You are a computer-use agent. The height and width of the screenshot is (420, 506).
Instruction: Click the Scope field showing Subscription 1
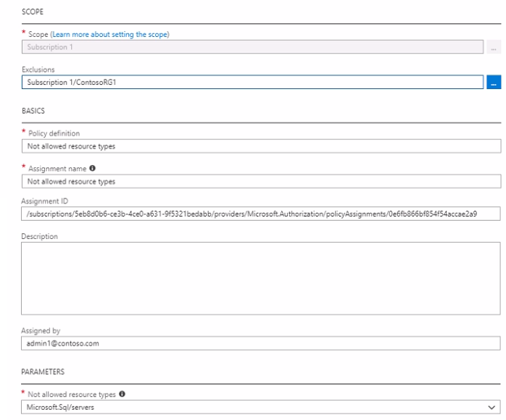[251, 47]
